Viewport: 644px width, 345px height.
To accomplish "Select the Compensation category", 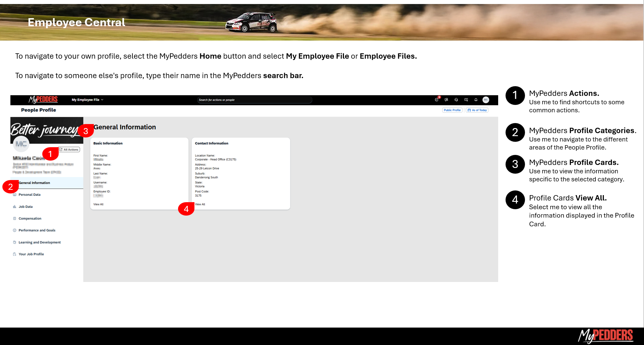I will point(30,219).
